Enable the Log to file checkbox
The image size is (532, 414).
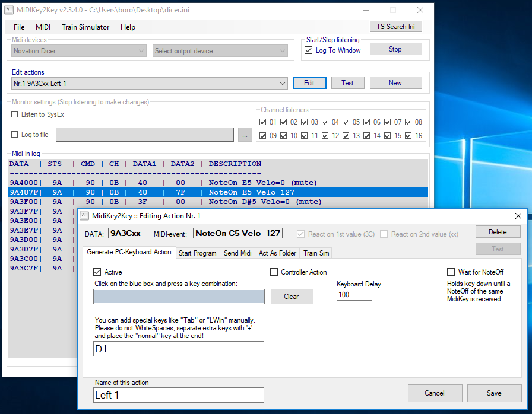[x=15, y=135]
